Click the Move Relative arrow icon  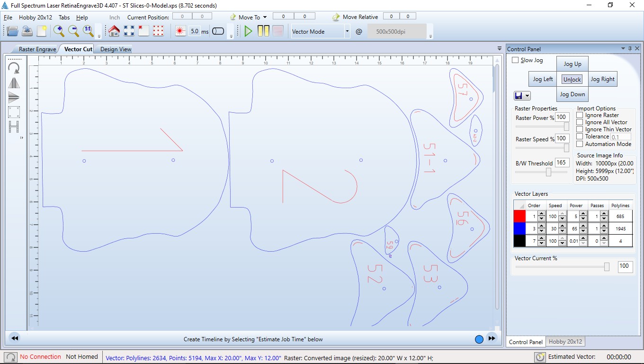336,17
